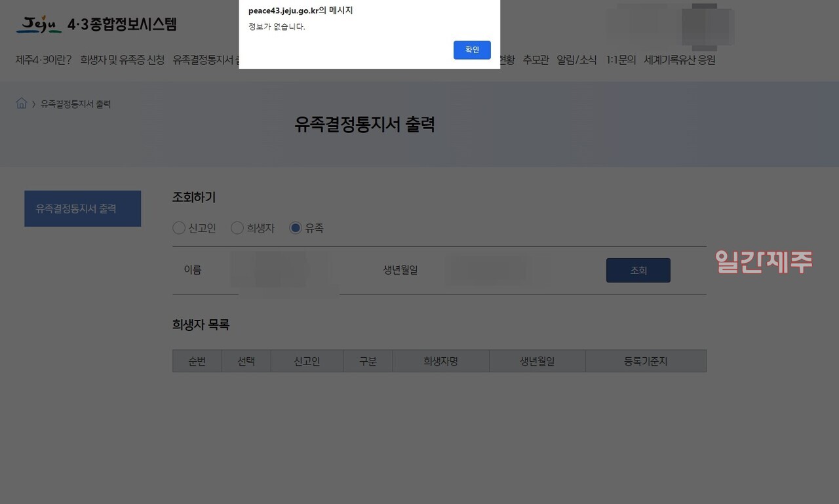
Task: Click the 조회 search button
Action: click(638, 270)
